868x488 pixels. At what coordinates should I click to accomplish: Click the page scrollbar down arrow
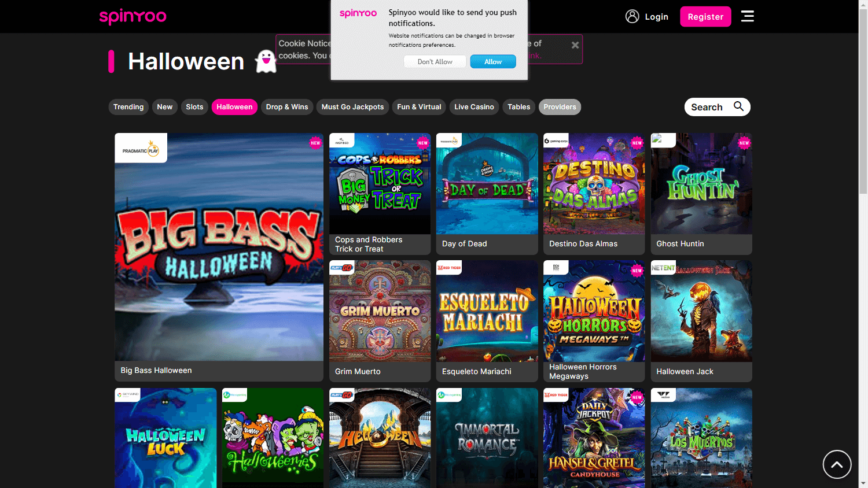coord(863,483)
